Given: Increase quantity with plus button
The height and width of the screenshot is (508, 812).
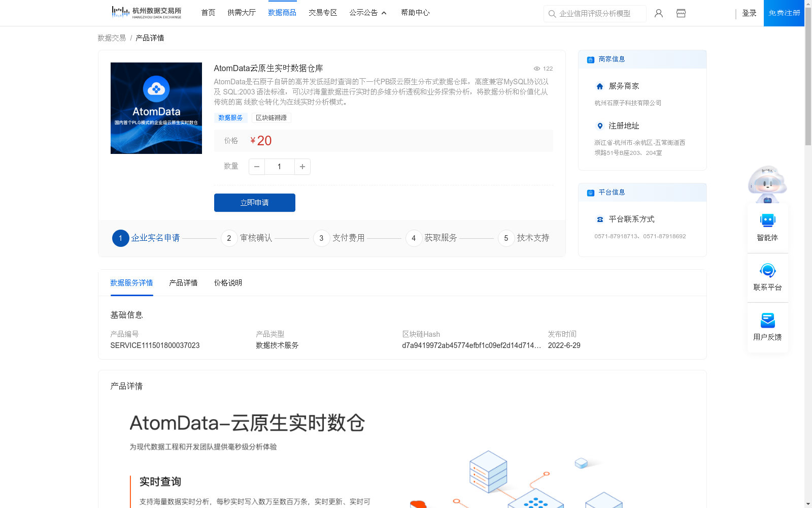Looking at the screenshot, I should pos(302,167).
